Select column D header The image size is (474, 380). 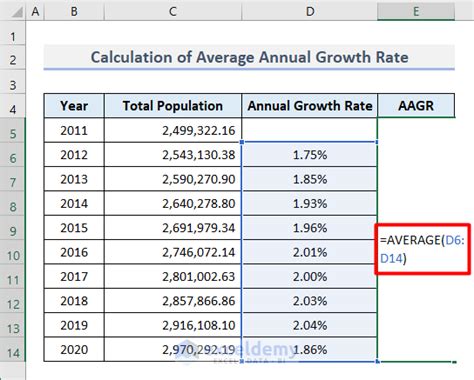tap(310, 11)
